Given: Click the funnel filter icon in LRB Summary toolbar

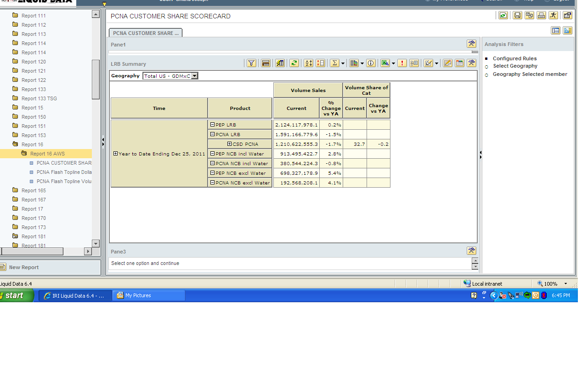Looking at the screenshot, I should tap(251, 63).
